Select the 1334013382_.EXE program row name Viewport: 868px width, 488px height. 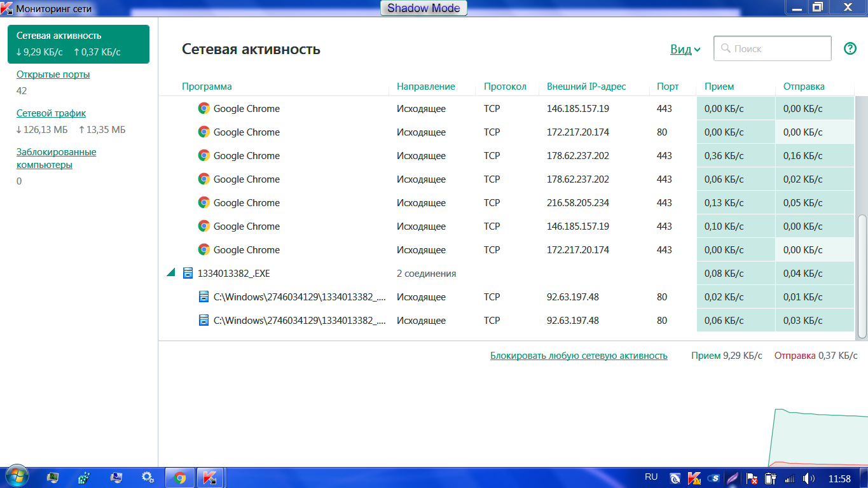click(x=234, y=274)
